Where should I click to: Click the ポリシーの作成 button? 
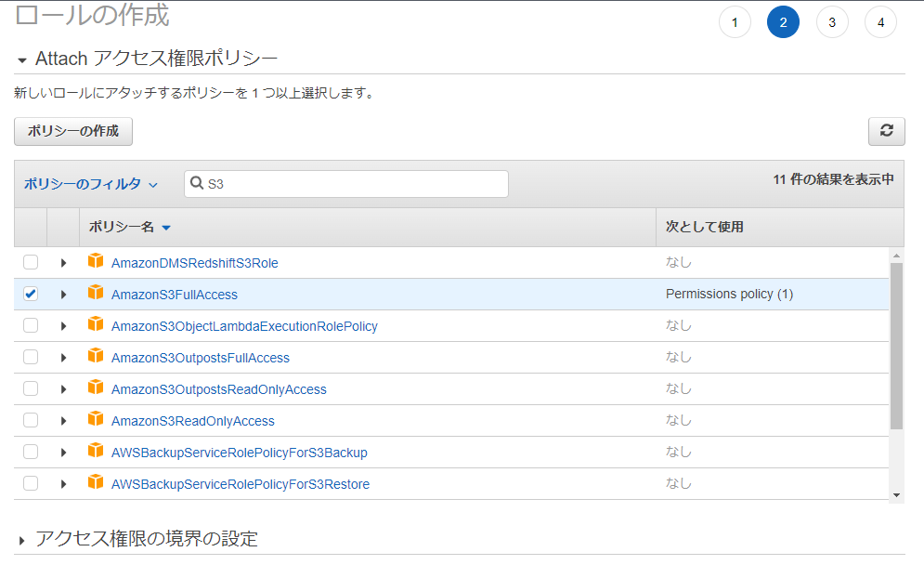point(73,131)
